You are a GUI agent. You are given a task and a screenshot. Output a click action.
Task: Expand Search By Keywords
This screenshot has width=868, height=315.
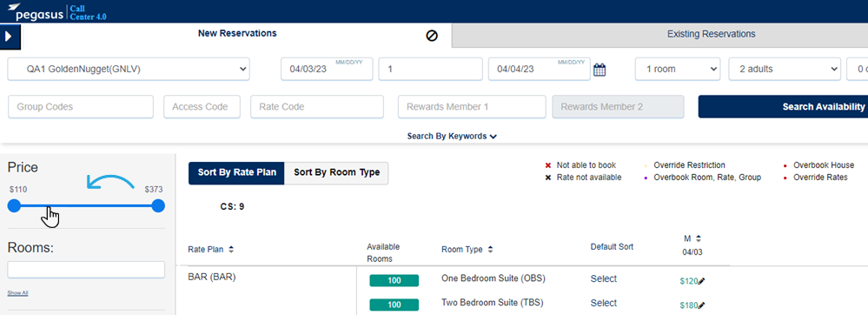[452, 136]
